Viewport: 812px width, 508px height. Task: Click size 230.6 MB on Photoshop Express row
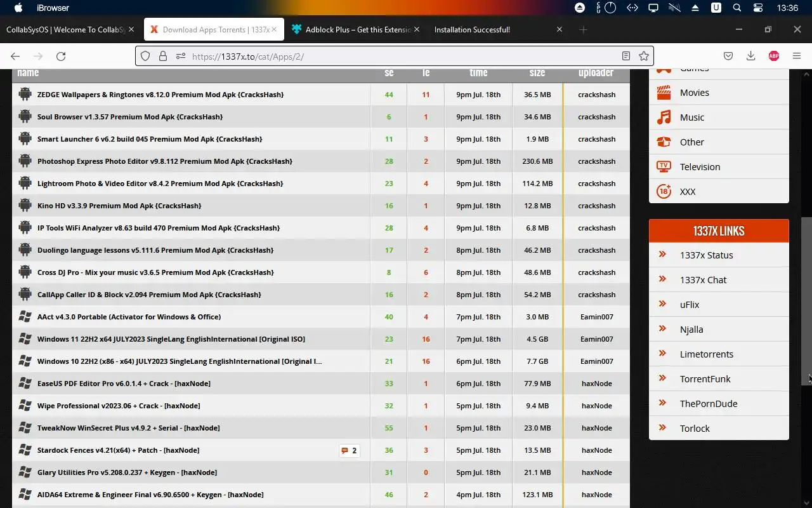click(x=537, y=161)
